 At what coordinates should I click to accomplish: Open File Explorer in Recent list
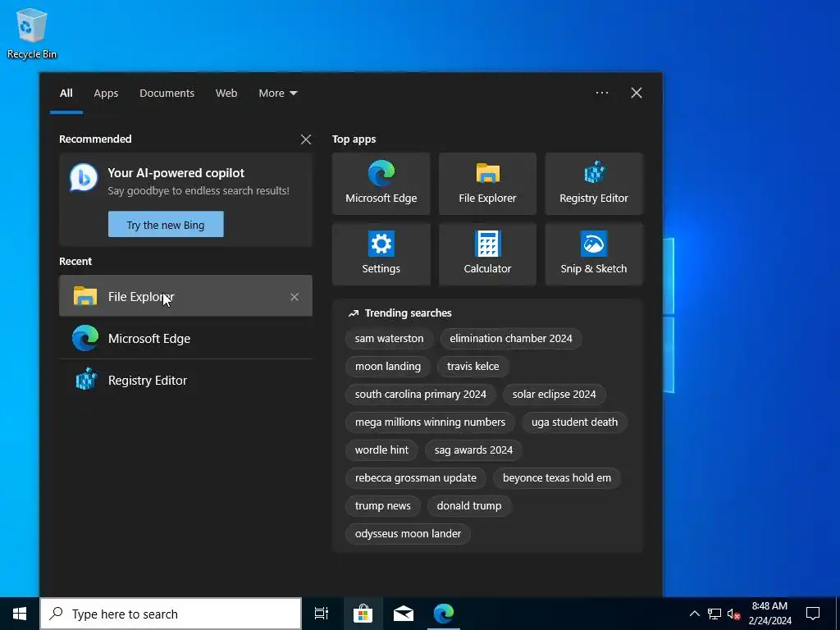(x=185, y=296)
